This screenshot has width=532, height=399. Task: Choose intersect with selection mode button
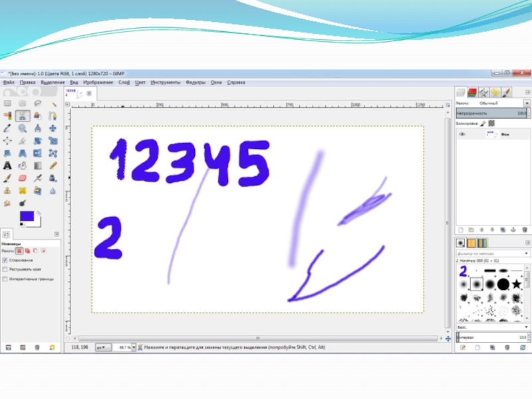(43, 251)
